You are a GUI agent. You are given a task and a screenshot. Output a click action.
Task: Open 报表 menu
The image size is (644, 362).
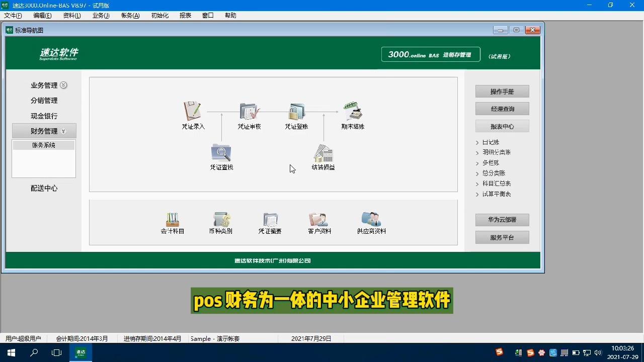coord(185,16)
